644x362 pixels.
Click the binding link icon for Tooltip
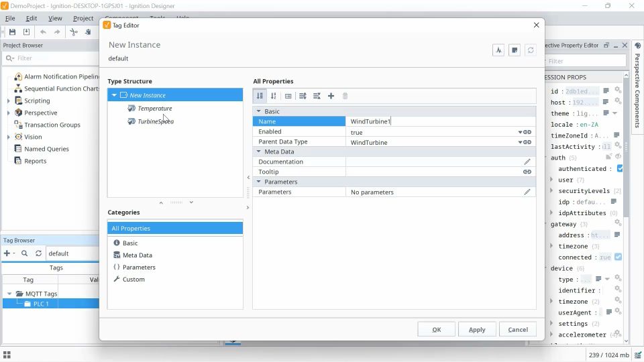click(527, 172)
